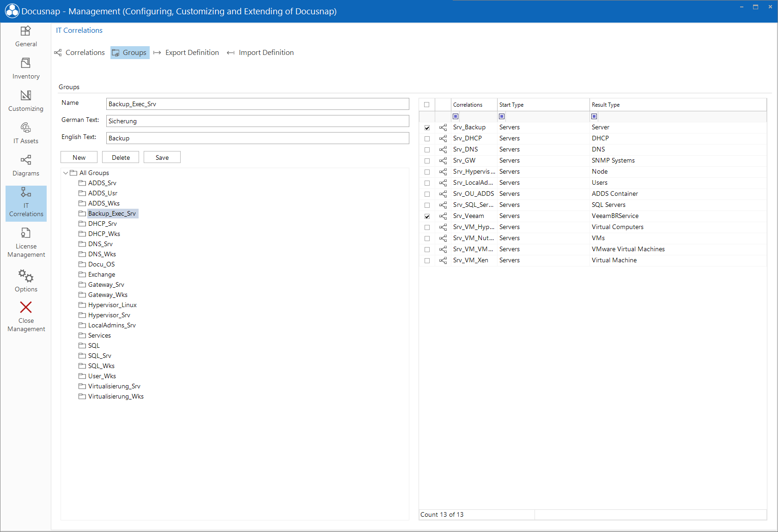Open the Diagrams sidebar icon
The image size is (778, 532).
coord(26,160)
